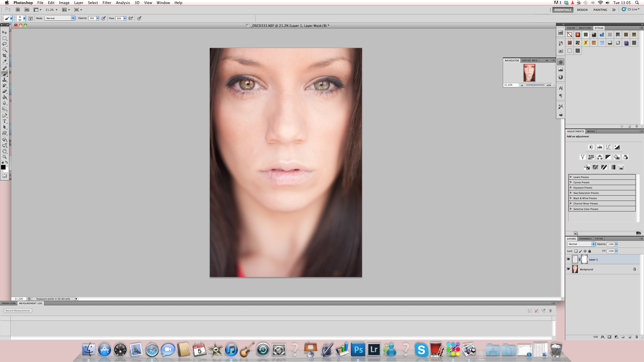Toggle Layer 1 visibility eye

568,259
